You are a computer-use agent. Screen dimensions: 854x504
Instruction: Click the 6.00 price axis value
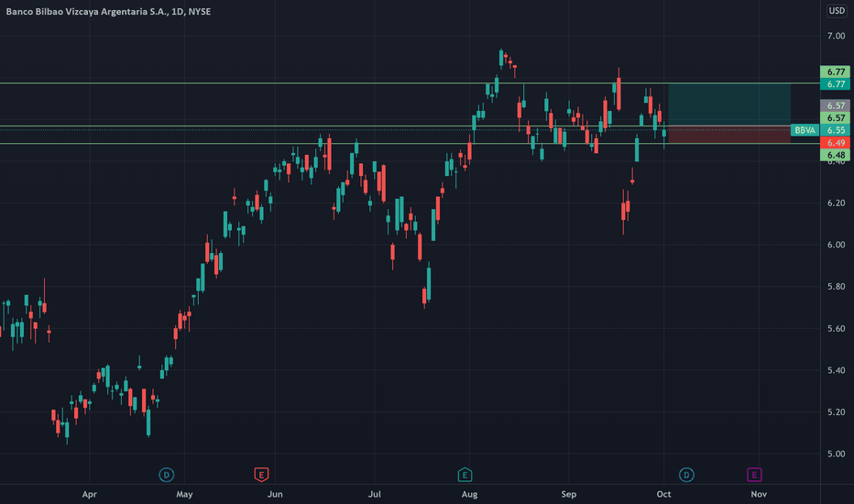pyautogui.click(x=836, y=245)
